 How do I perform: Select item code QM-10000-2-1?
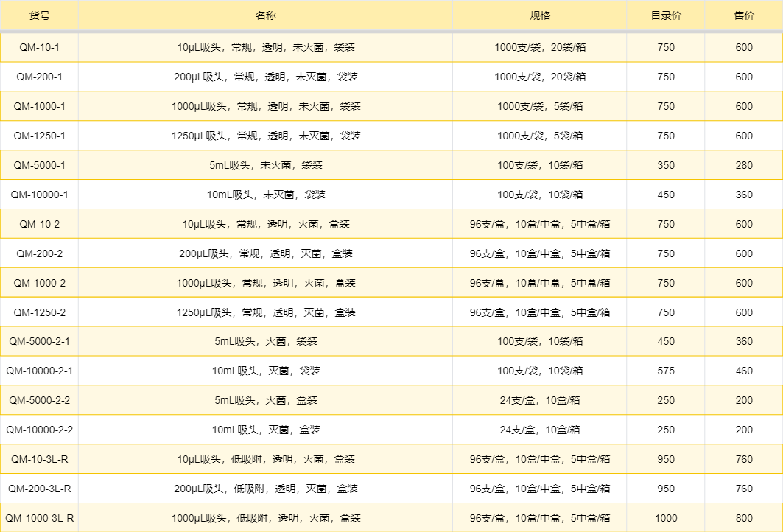click(40, 371)
